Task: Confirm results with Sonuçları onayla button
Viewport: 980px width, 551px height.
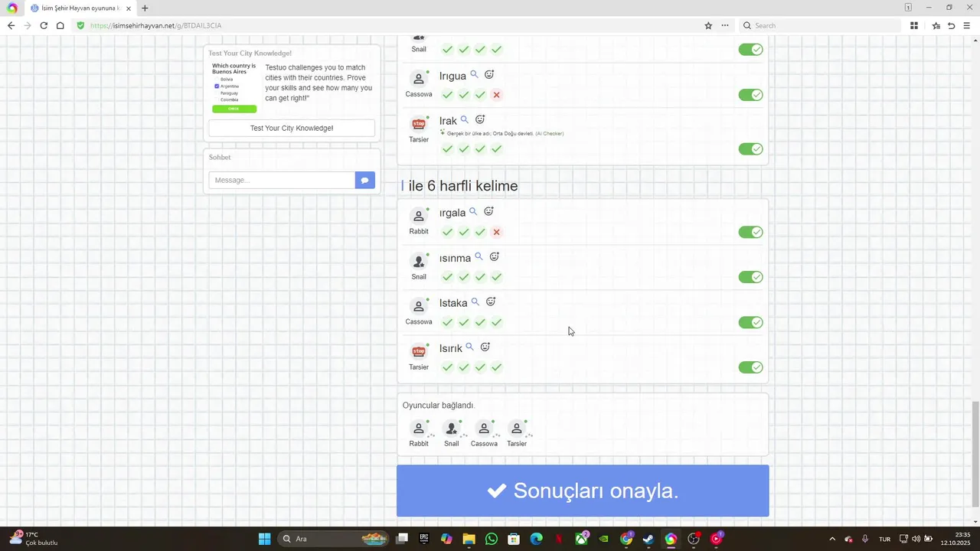Action: 583,491
